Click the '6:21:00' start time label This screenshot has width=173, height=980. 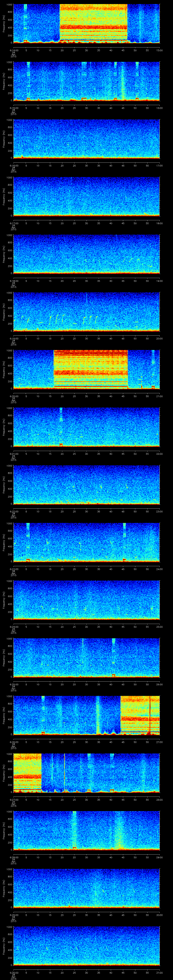tap(14, 454)
